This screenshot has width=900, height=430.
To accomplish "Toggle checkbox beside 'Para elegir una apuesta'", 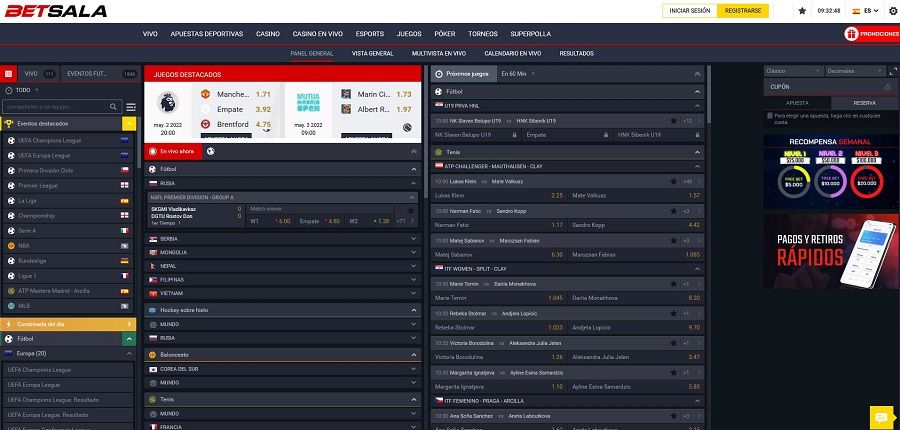I will 770,115.
